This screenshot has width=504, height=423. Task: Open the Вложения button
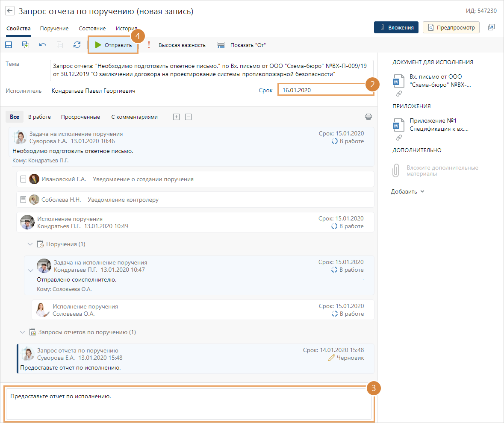(396, 27)
